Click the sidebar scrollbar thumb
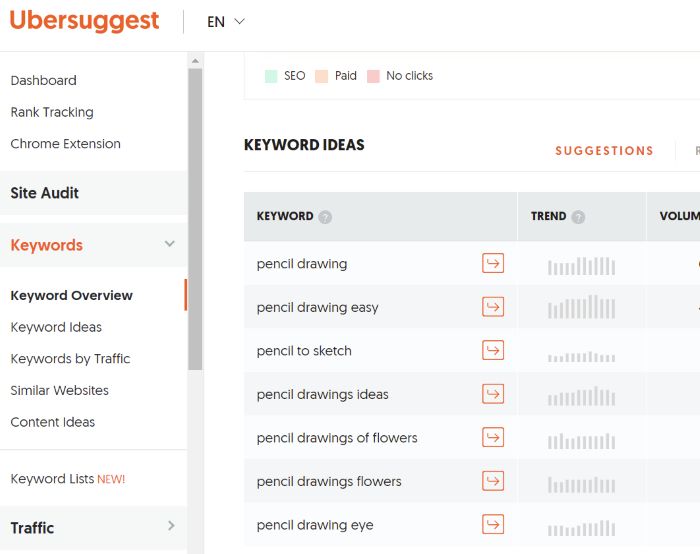The width and height of the screenshot is (700, 554). [x=195, y=219]
